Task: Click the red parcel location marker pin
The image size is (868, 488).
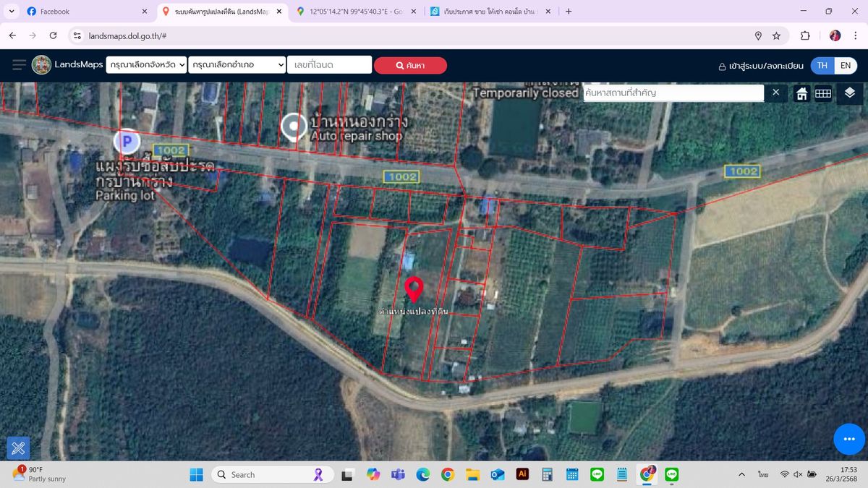Action: [x=414, y=288]
